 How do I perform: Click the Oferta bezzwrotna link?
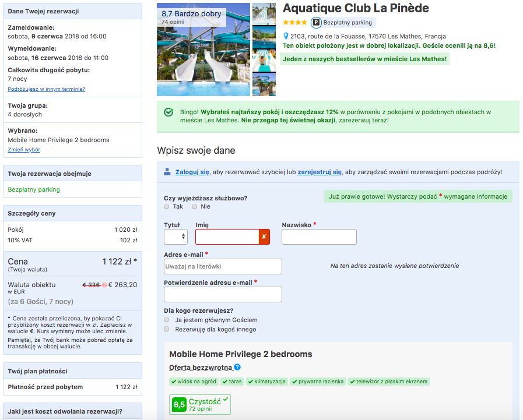point(201,368)
